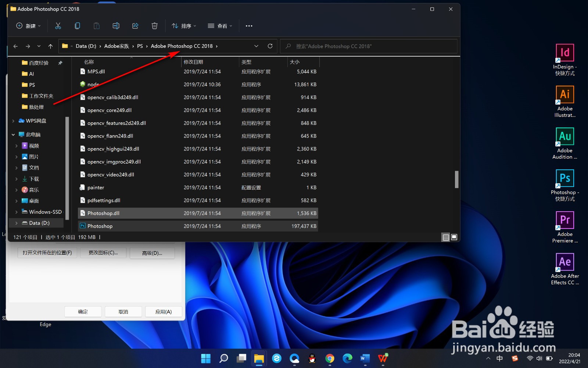Open the three-dots more options menu
The image size is (588, 368).
(249, 26)
